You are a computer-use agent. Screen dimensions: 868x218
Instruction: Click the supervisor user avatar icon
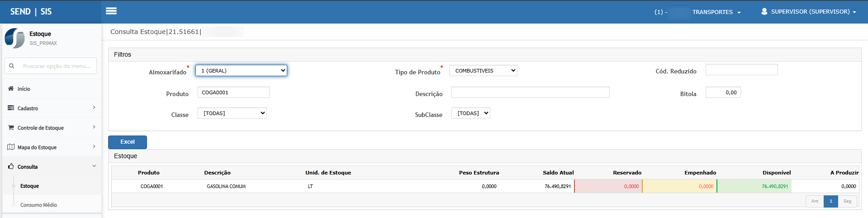click(764, 11)
